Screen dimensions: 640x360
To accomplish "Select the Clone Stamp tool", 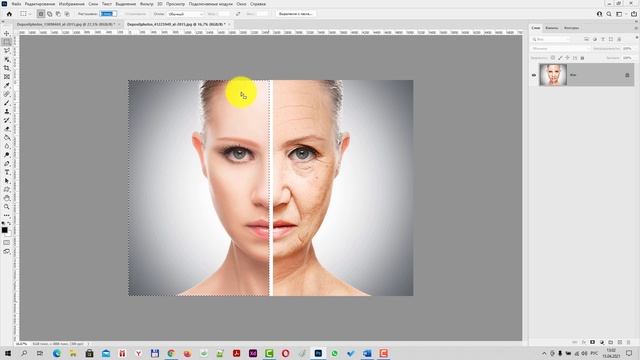I will click(7, 111).
